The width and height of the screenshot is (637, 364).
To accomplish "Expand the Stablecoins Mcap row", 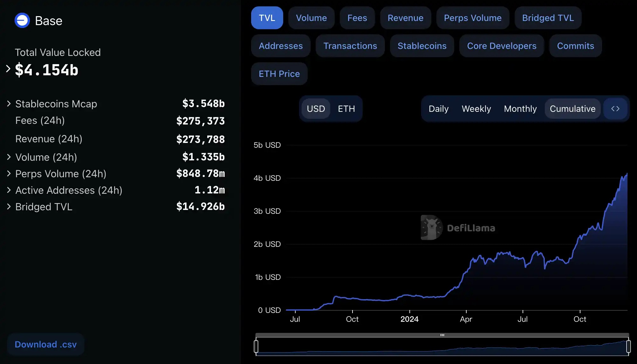I will [9, 104].
